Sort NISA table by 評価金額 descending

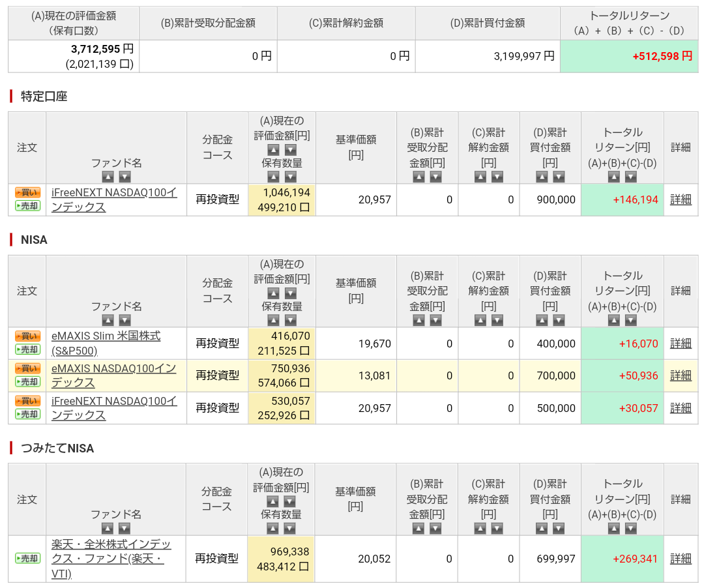[291, 293]
